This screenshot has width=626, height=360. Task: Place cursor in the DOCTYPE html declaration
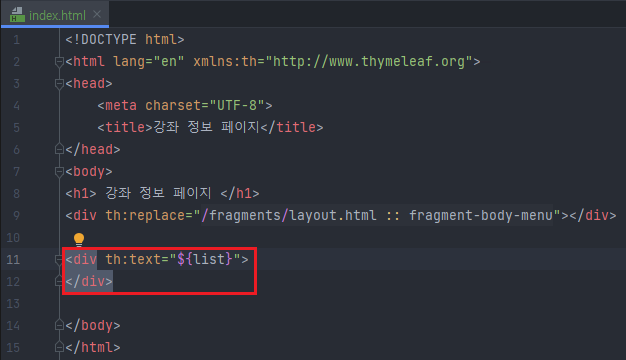coord(125,40)
